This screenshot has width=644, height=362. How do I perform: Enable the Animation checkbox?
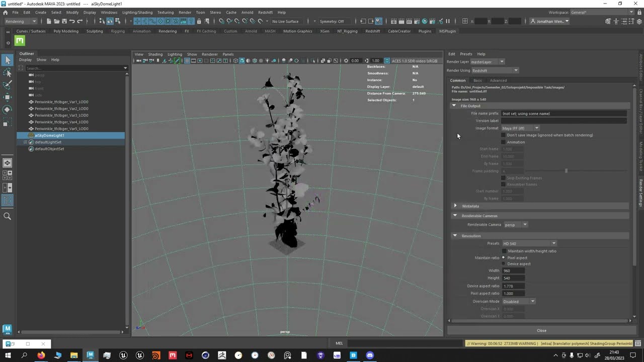tap(504, 142)
